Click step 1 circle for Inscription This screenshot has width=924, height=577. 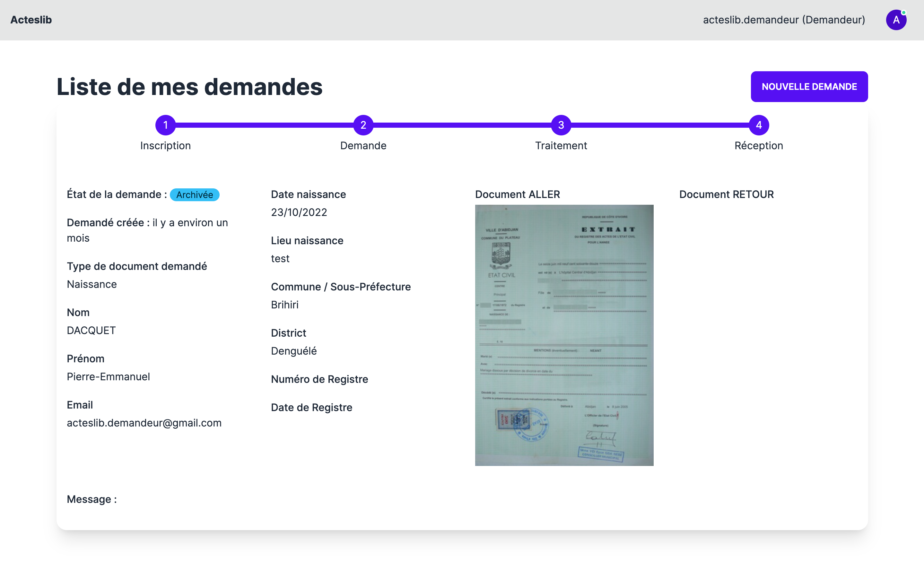pyautogui.click(x=165, y=125)
